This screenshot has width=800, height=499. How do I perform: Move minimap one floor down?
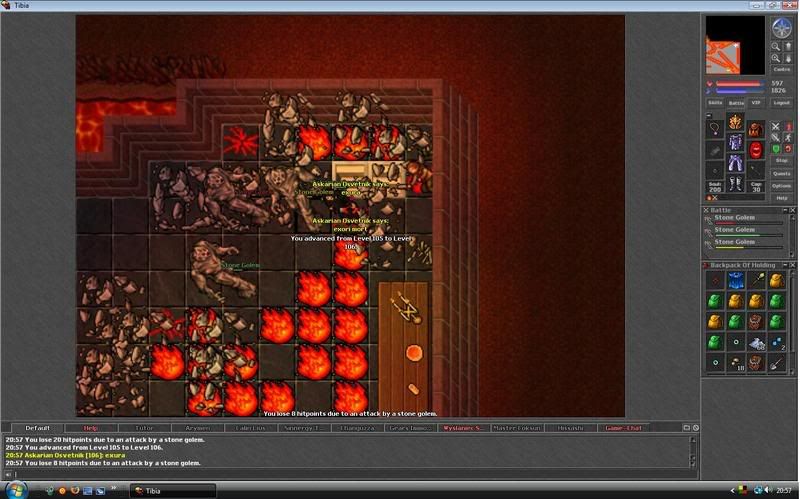click(x=788, y=58)
